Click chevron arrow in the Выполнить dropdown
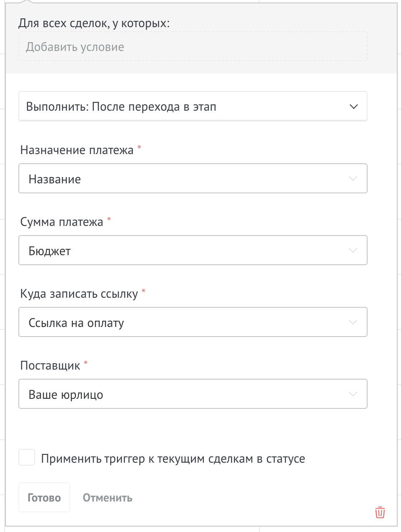The height and width of the screenshot is (532, 401). tap(353, 107)
